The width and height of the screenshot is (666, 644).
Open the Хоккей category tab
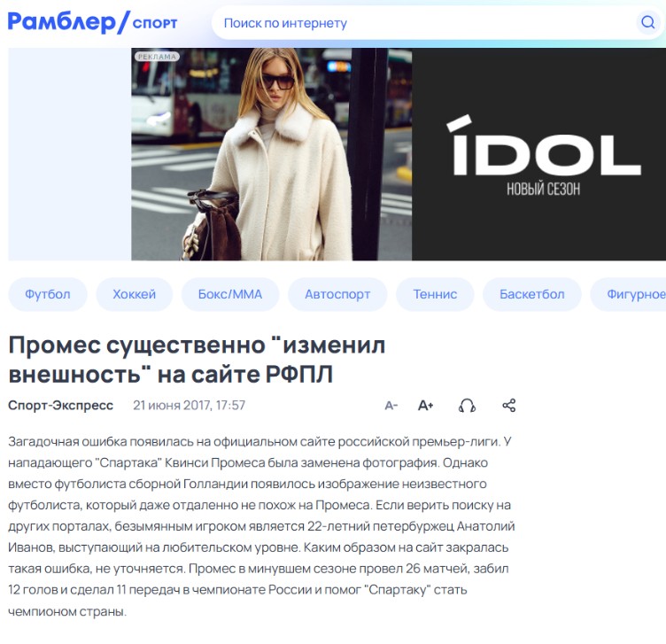135,294
